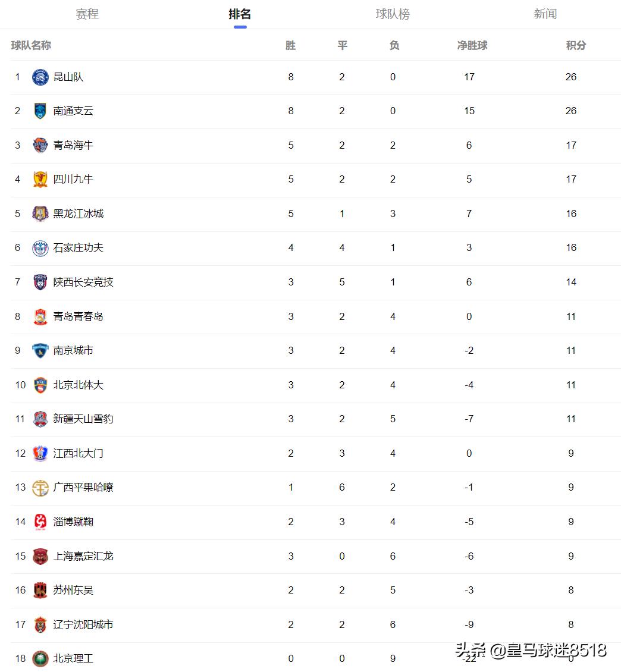Click the 淄博蹴鞠 red logo
The height and width of the screenshot is (672, 621).
coord(40,522)
